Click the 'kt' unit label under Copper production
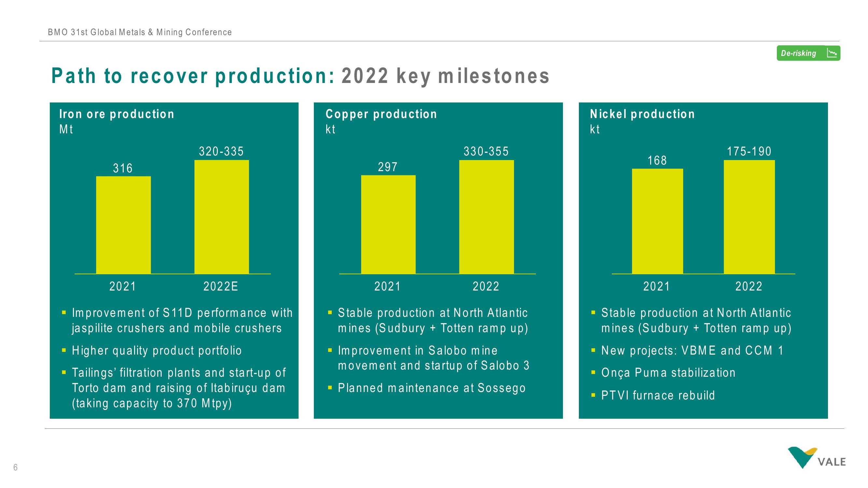Viewport: 868px width, 488px height. (x=330, y=129)
